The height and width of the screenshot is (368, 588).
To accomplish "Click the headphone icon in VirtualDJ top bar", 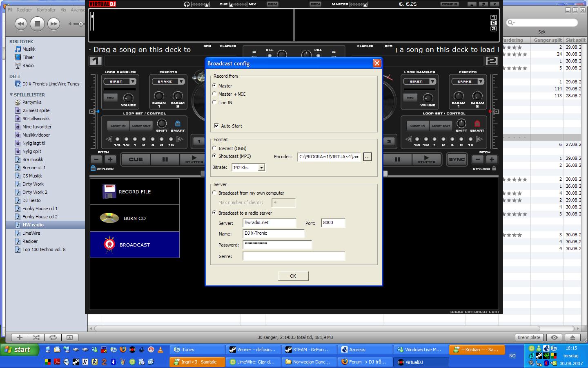I will point(187,4).
